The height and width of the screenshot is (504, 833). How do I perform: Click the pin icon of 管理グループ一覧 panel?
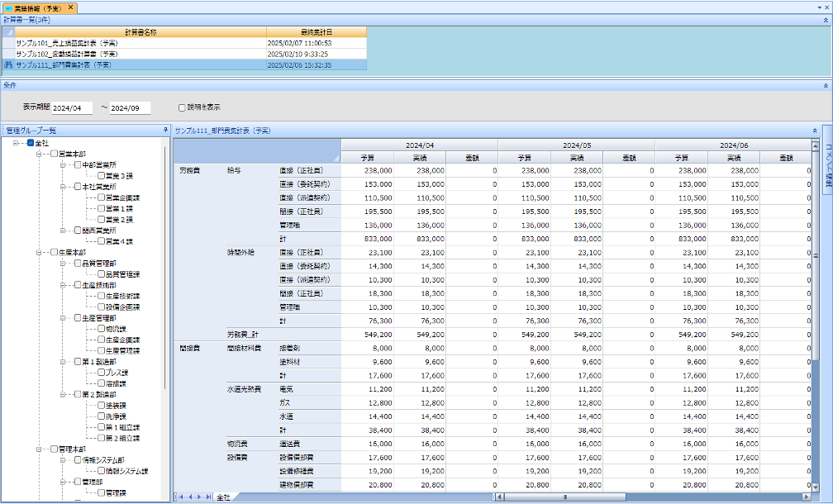(165, 130)
